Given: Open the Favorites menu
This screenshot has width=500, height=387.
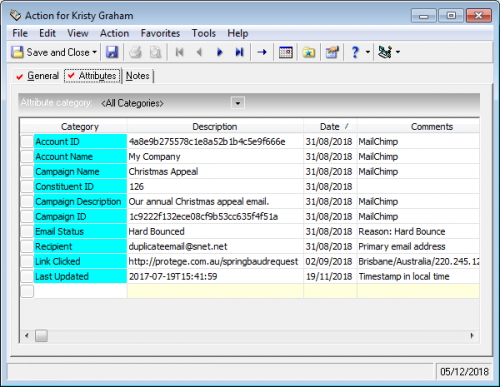Looking at the screenshot, I should coord(160,33).
